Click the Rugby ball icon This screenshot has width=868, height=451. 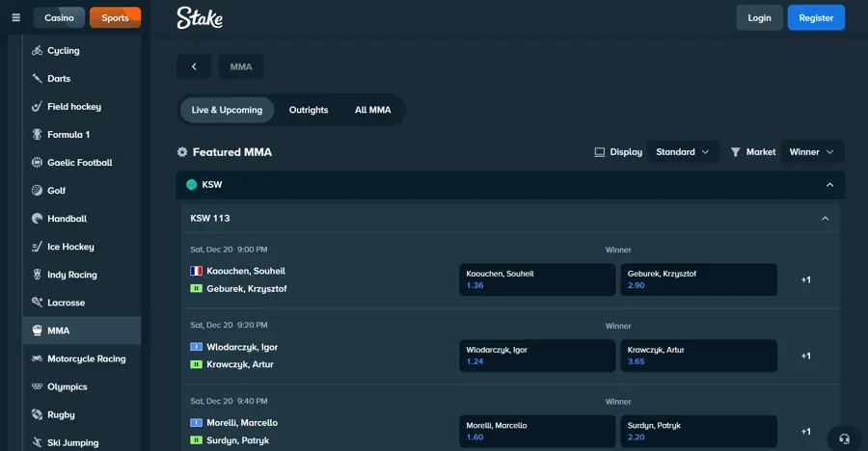pos(37,414)
